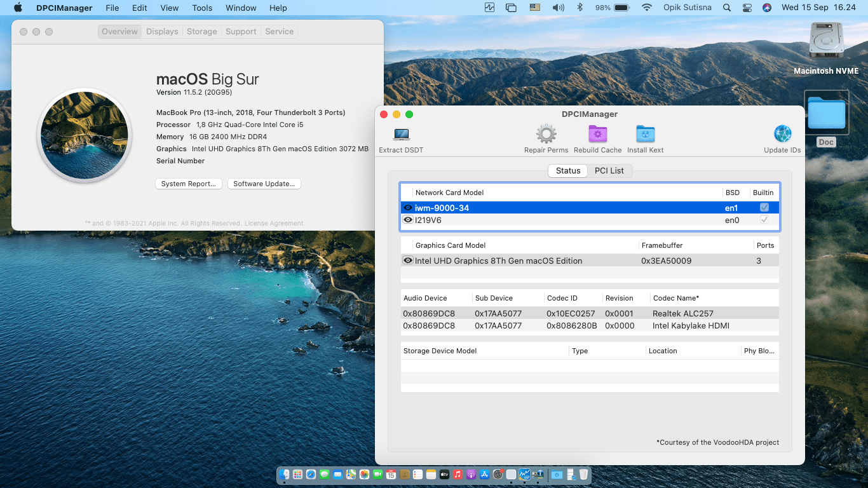Select the Intel Kabylake HDMI row

click(x=590, y=325)
